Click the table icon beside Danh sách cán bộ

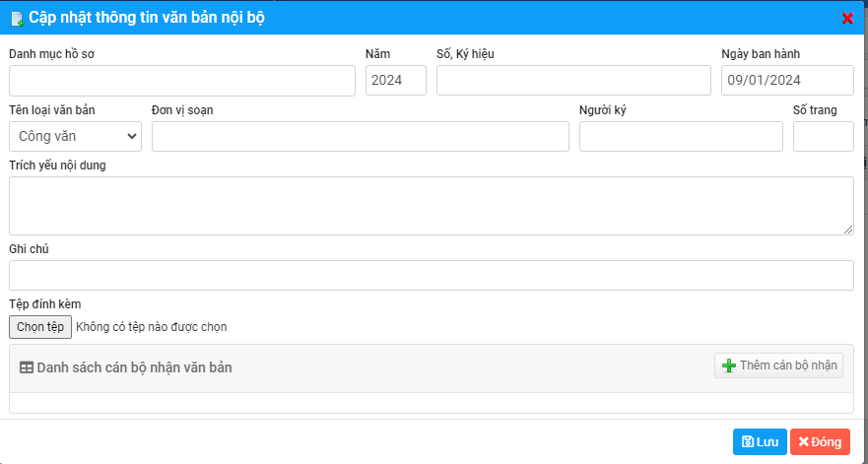coord(27,367)
